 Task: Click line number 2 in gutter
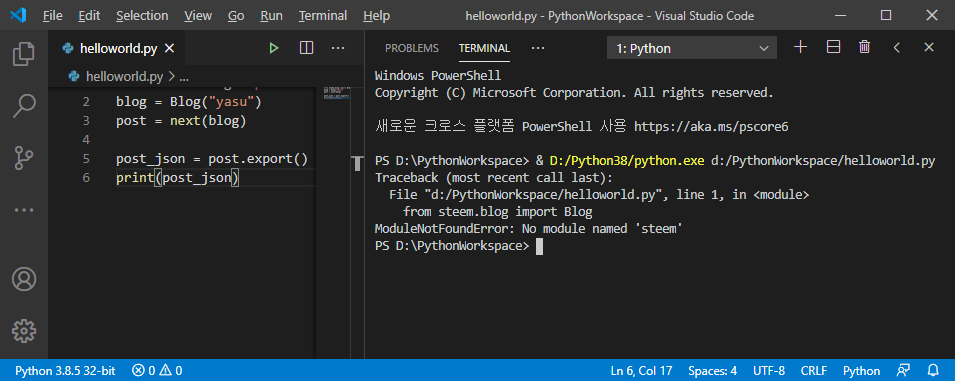tap(86, 102)
